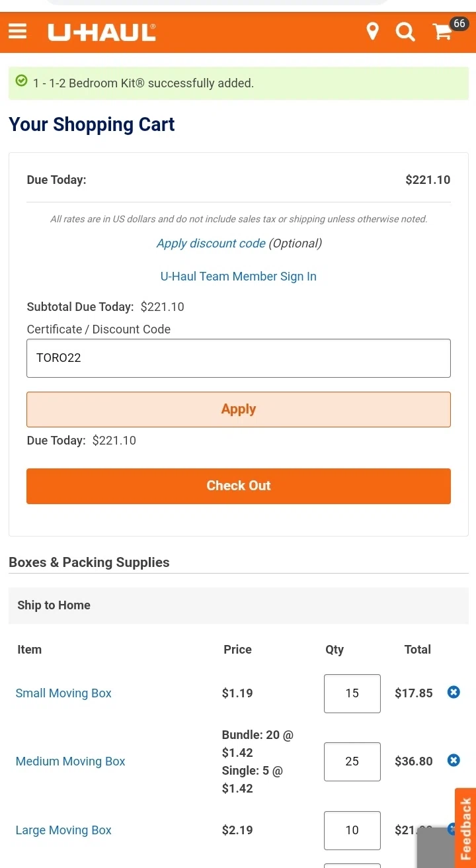This screenshot has width=476, height=868.
Task: Open the Small Moving Box product link
Action: 63,693
